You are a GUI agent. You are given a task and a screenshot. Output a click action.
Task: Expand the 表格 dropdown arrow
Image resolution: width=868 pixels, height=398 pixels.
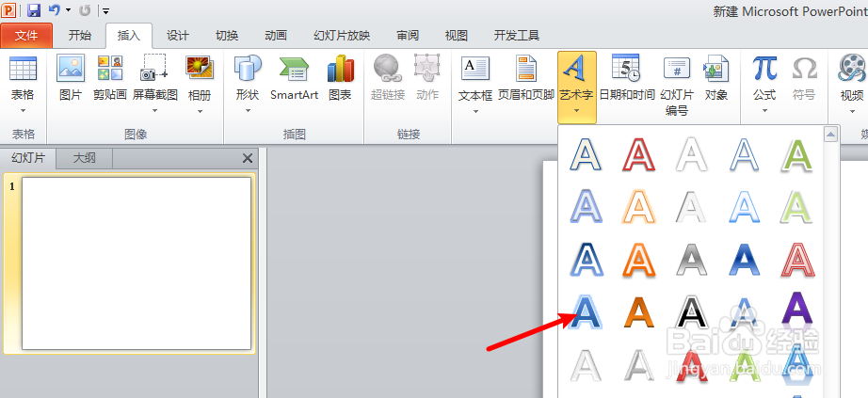(24, 111)
